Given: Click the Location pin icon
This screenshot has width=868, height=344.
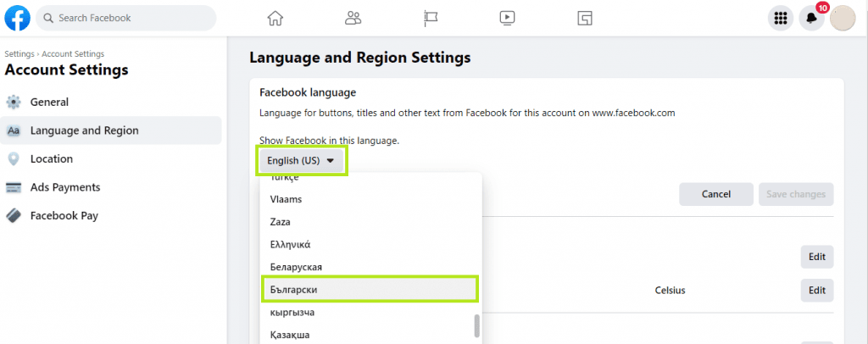Looking at the screenshot, I should (x=14, y=158).
